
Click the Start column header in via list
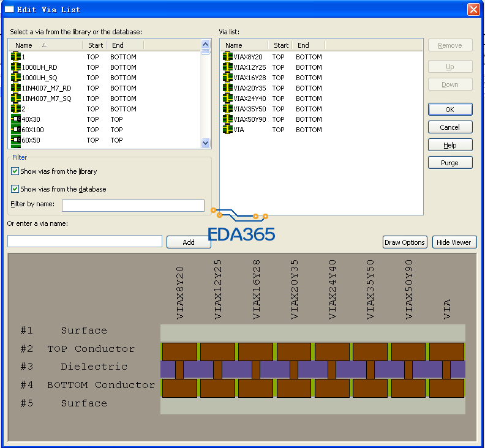coord(281,45)
